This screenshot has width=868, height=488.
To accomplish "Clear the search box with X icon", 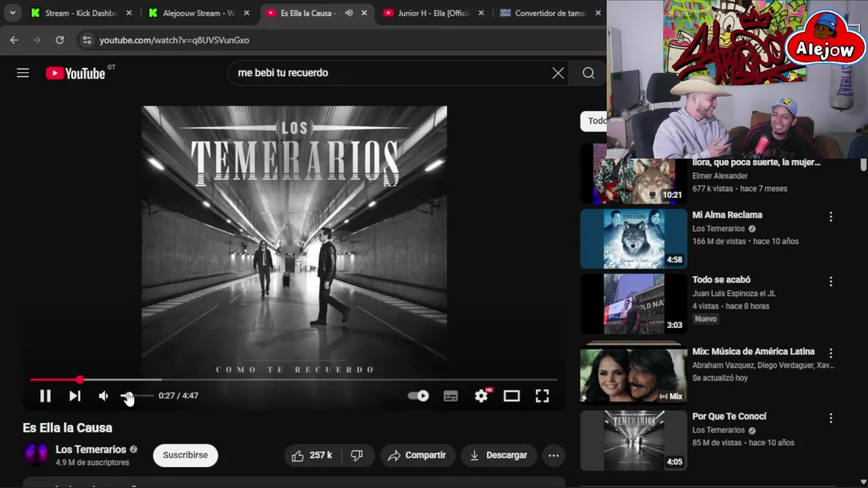I will pyautogui.click(x=558, y=73).
